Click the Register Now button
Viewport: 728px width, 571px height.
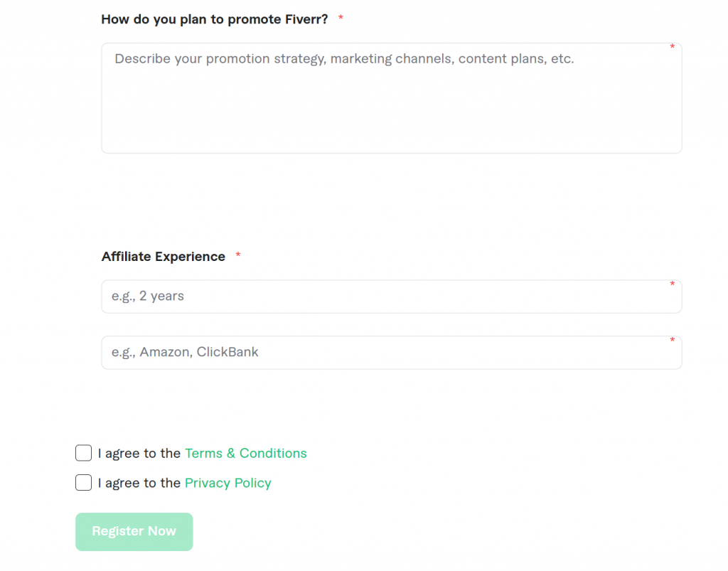[134, 532]
